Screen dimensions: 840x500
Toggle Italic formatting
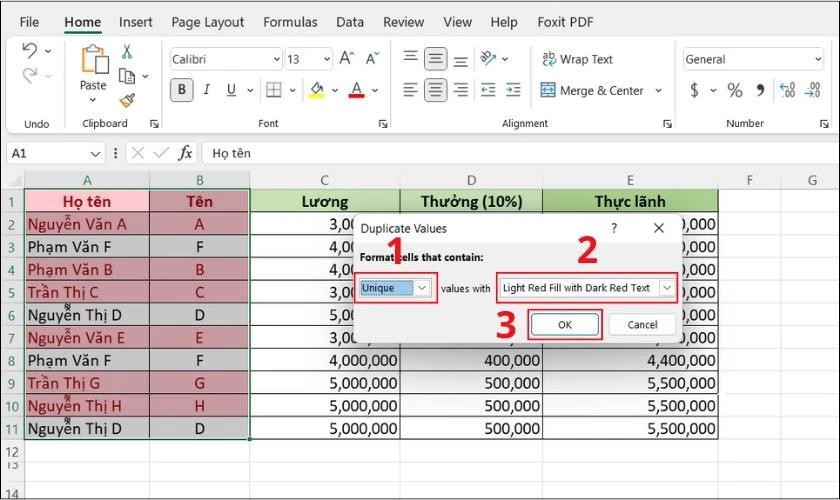[x=207, y=91]
